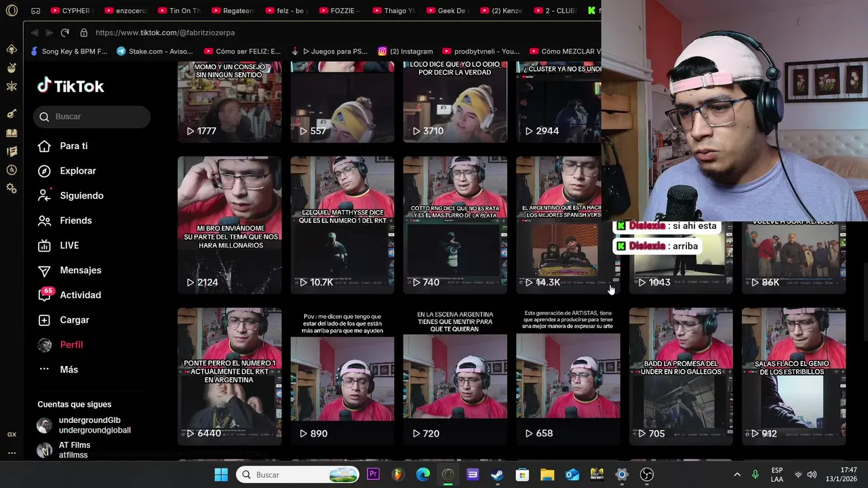The image size is (868, 488).
Task: Open the clock history sidebar icon
Action: click(12, 170)
